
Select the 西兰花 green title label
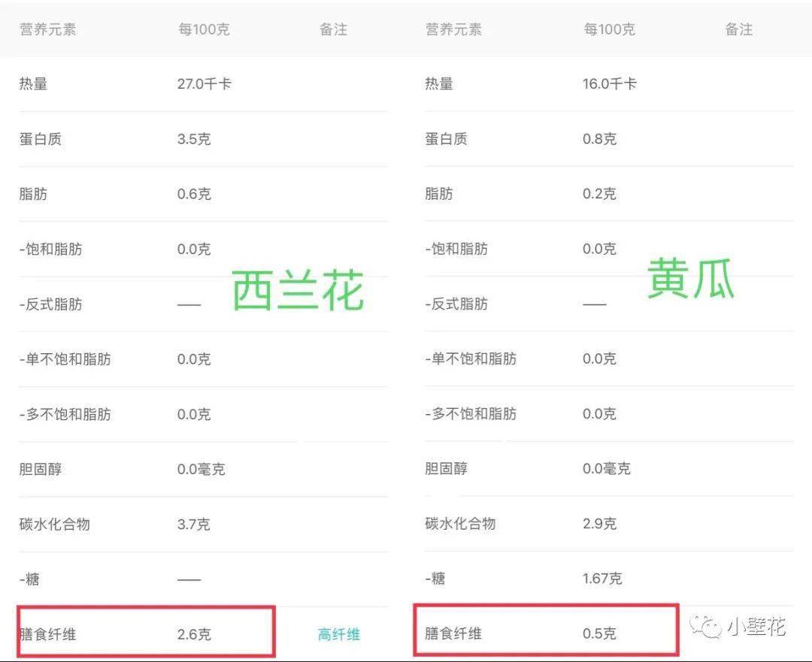(x=298, y=290)
